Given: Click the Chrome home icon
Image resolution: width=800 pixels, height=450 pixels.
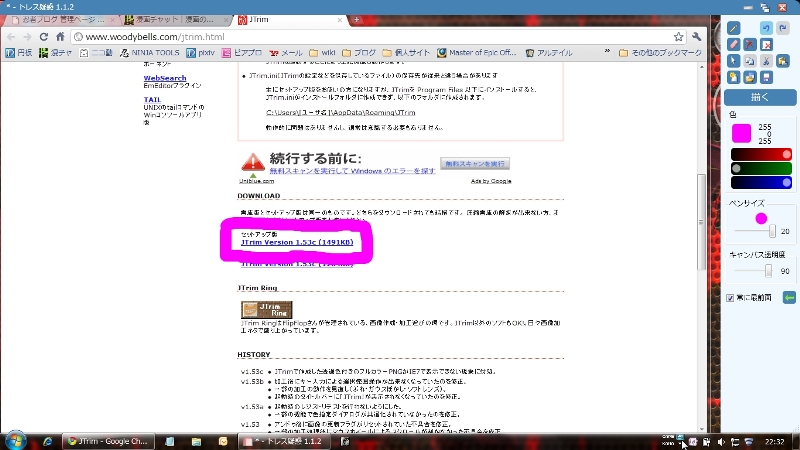Looking at the screenshot, I should click(60, 37).
